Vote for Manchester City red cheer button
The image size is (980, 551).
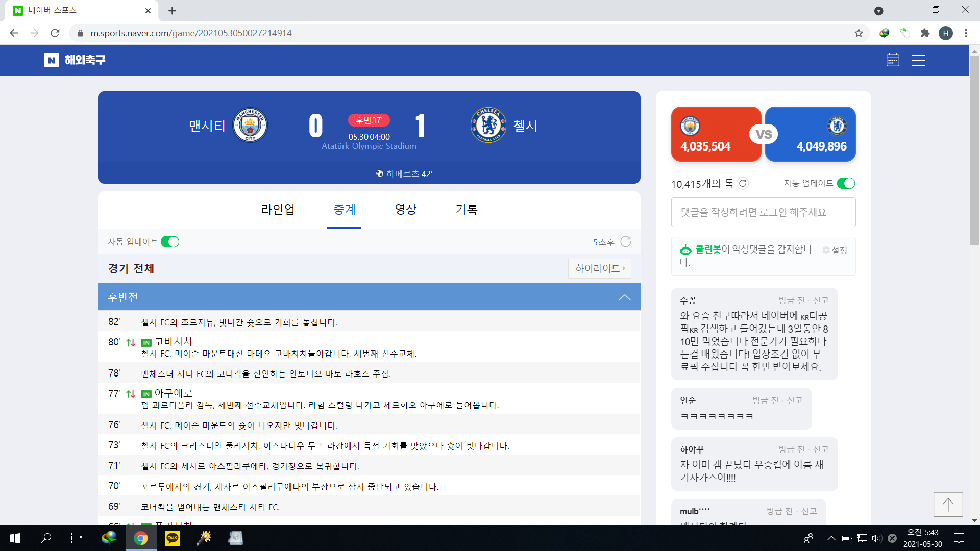(x=716, y=134)
